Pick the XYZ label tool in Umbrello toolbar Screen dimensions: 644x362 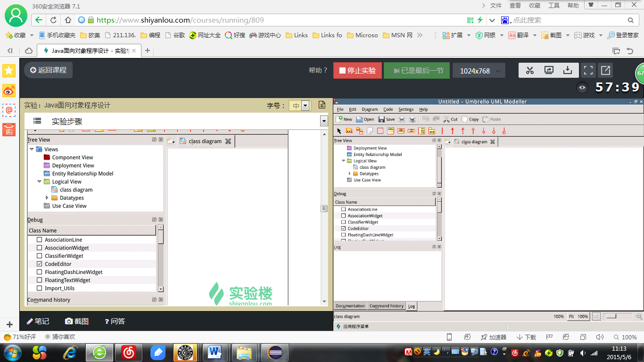tap(349, 131)
